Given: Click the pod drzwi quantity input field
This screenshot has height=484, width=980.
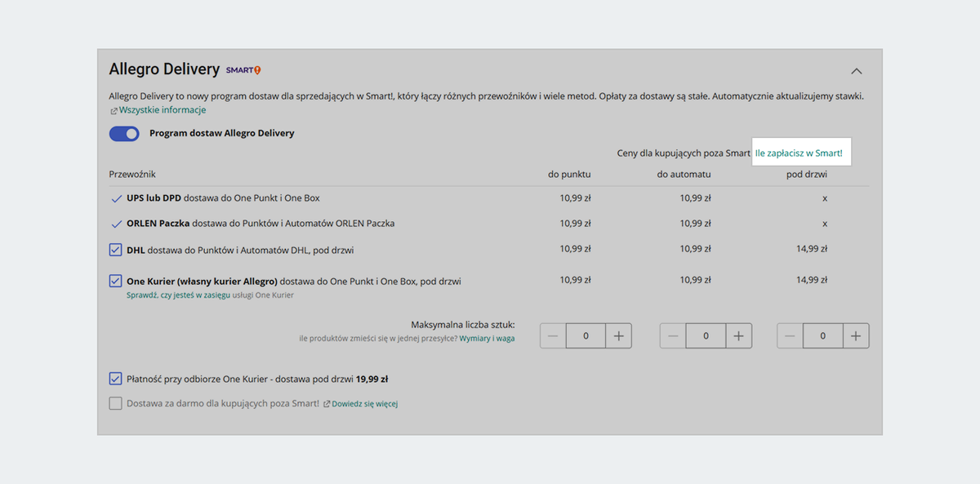Looking at the screenshot, I should 823,335.
